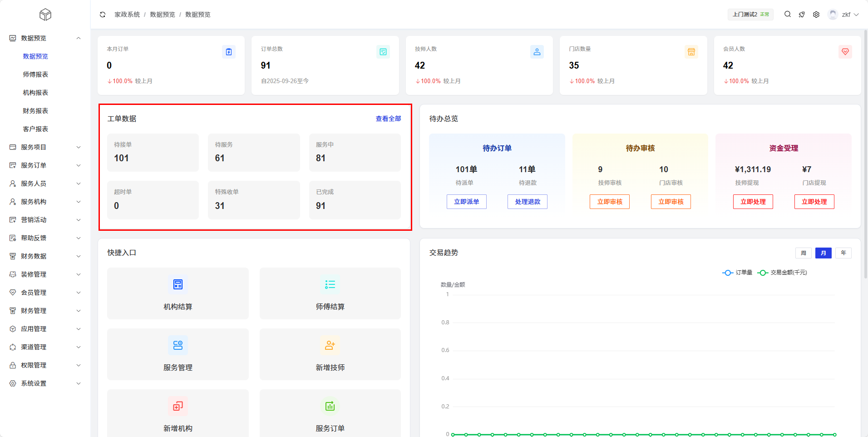
Task: Open the 师傅结算 shortcut icon
Action: pyautogui.click(x=330, y=285)
